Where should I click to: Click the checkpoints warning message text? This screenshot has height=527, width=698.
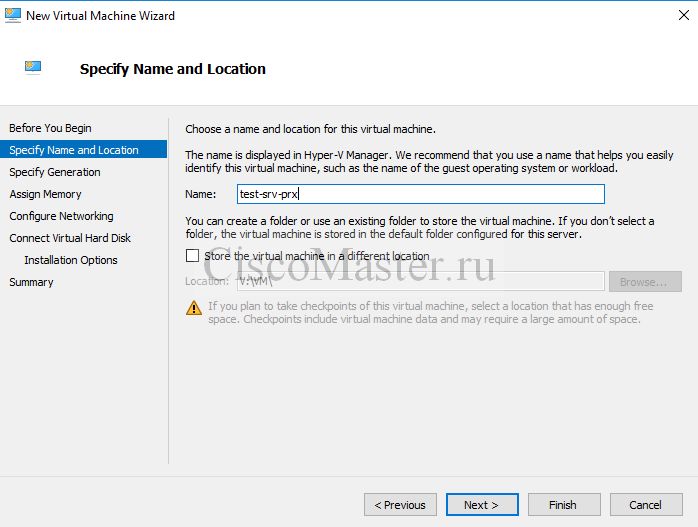pyautogui.click(x=430, y=312)
